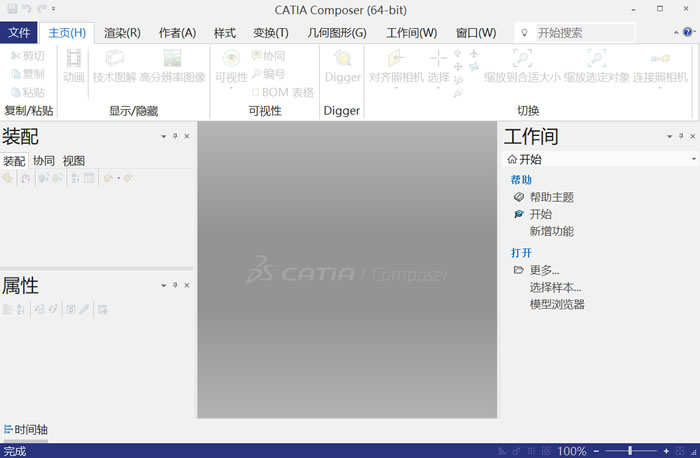Switch to the 协同 tab in assembly panel

[44, 160]
